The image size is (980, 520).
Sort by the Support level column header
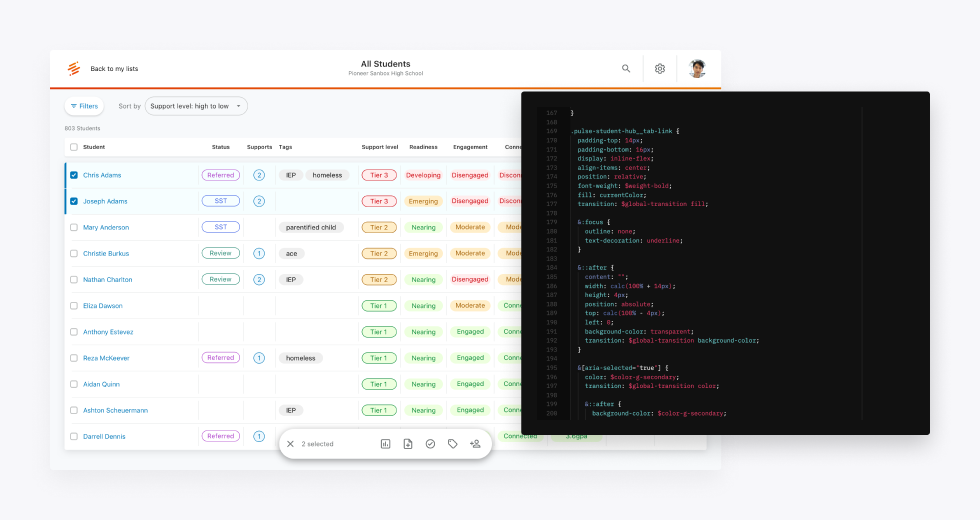click(x=380, y=147)
